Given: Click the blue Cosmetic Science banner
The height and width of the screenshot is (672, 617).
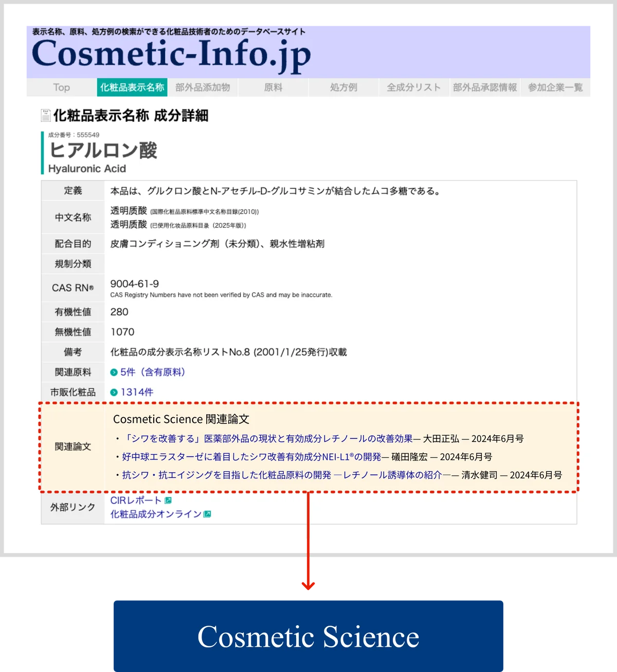Looking at the screenshot, I should (x=308, y=636).
